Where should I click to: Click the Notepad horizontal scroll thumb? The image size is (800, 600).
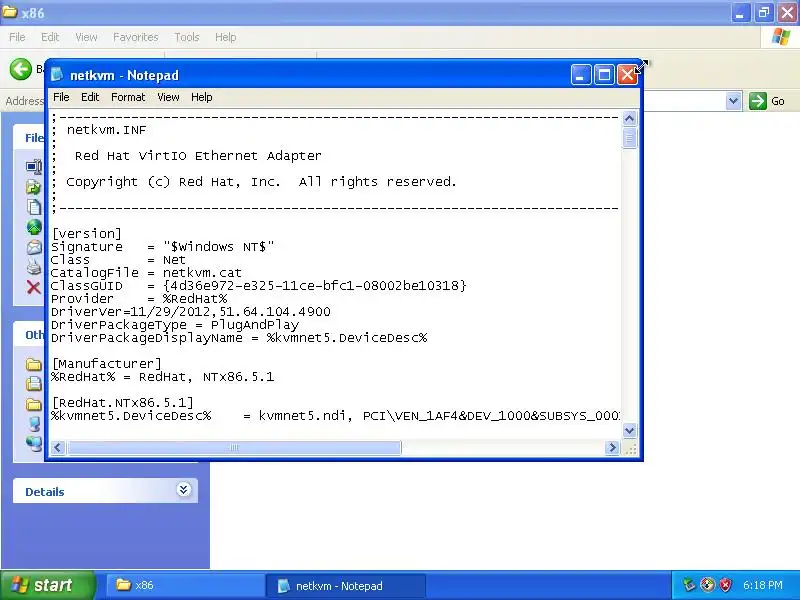click(234, 447)
